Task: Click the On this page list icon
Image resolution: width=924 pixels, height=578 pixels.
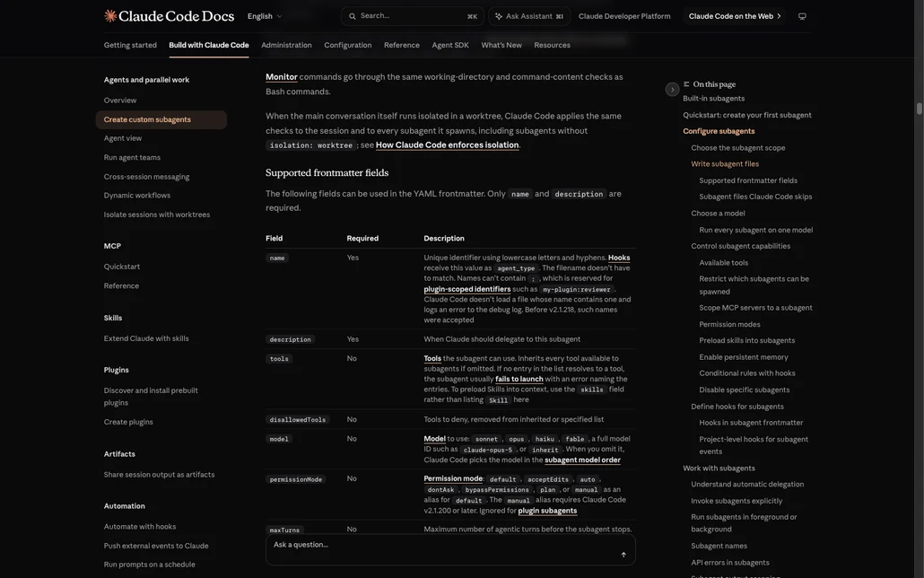Action: click(x=686, y=84)
